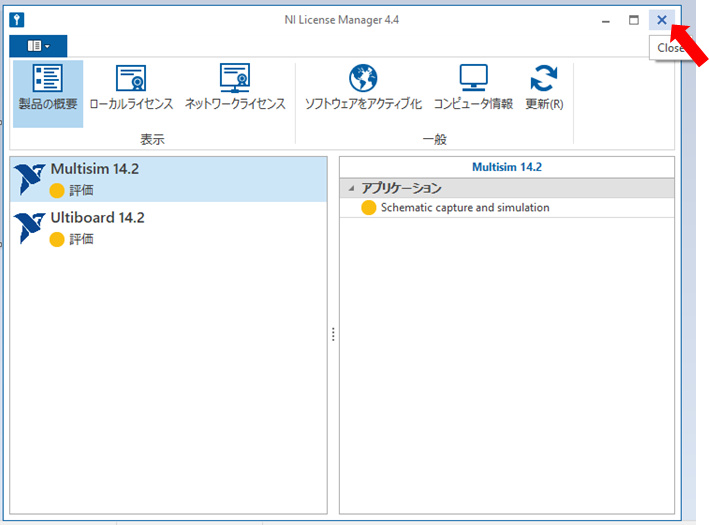The height and width of the screenshot is (525, 709).
Task: Click the Multisim 14.2 details panel header
Action: [x=507, y=167]
